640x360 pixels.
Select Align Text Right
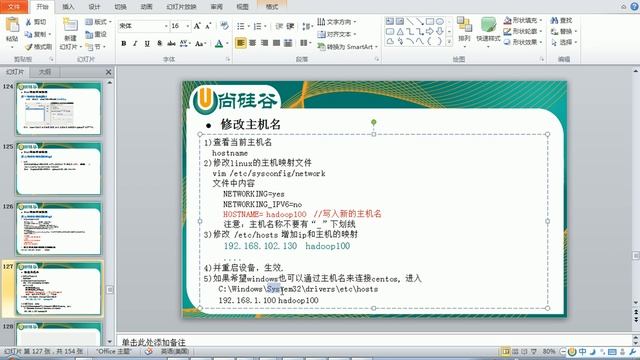coord(264,43)
